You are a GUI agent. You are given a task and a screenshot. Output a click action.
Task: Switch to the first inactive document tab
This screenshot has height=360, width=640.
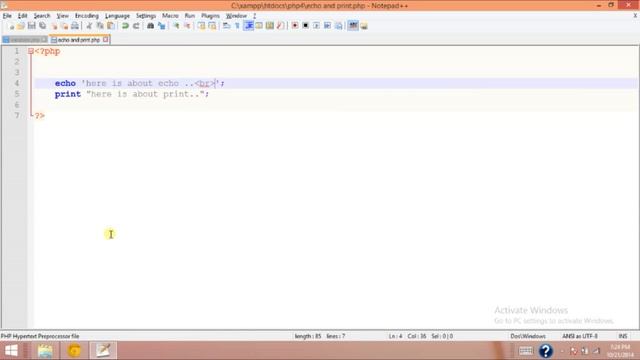coord(24,40)
